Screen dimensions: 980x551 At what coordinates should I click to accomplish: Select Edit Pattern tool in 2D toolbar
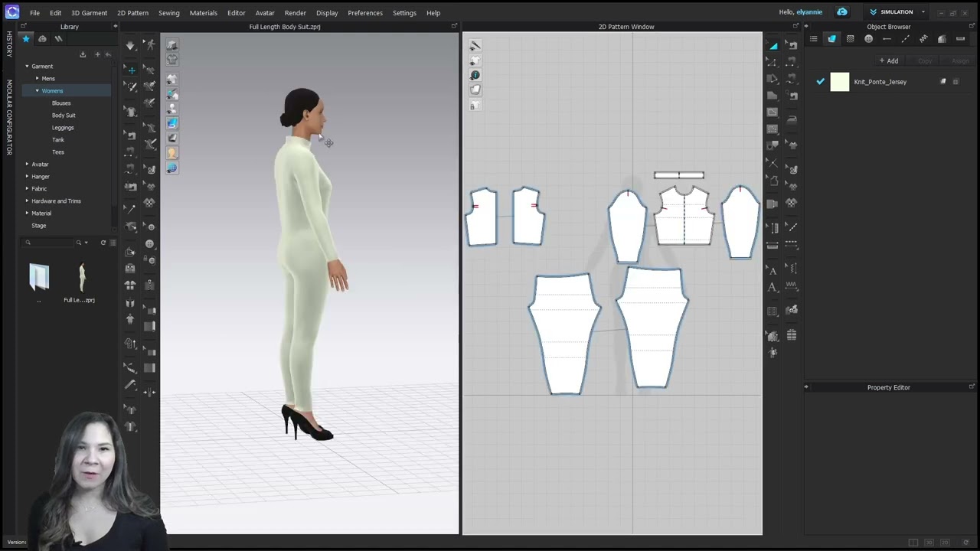(x=773, y=62)
